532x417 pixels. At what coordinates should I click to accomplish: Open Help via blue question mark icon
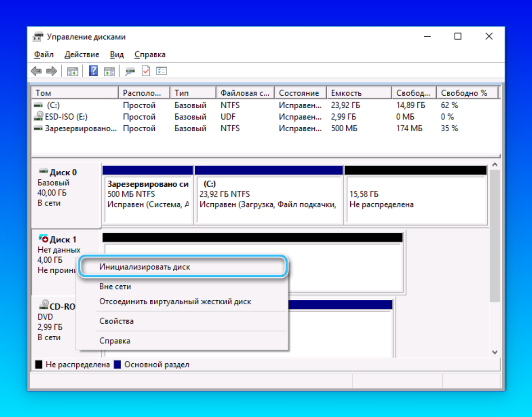pyautogui.click(x=94, y=71)
